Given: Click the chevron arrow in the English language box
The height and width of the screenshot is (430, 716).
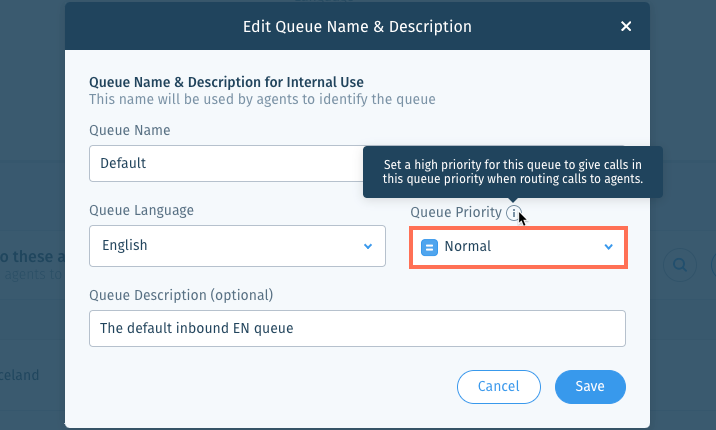Looking at the screenshot, I should (x=368, y=246).
